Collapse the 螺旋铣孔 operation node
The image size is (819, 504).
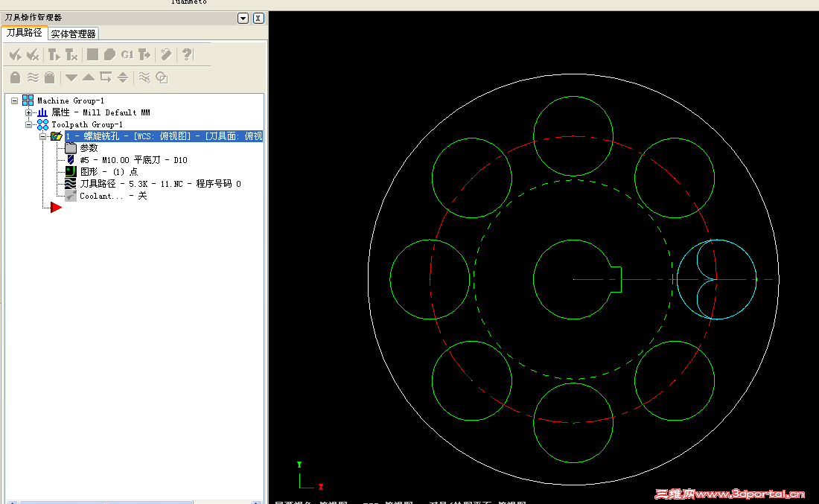click(43, 136)
